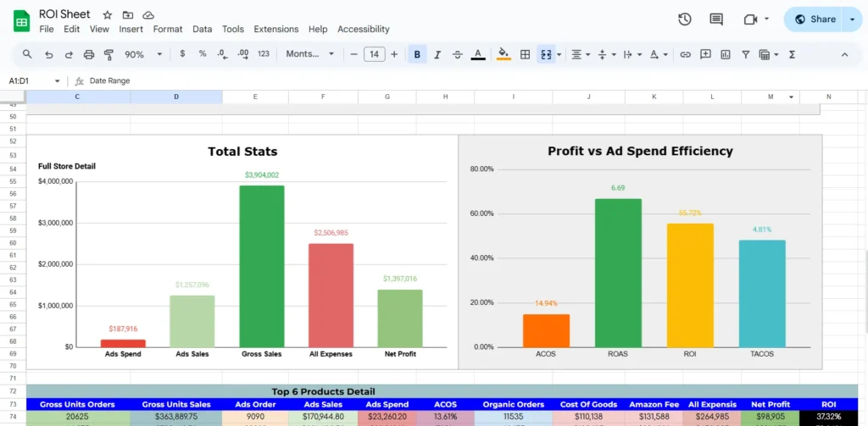Click the insert link icon
Image resolution: width=868 pixels, height=426 pixels.
pyautogui.click(x=685, y=54)
